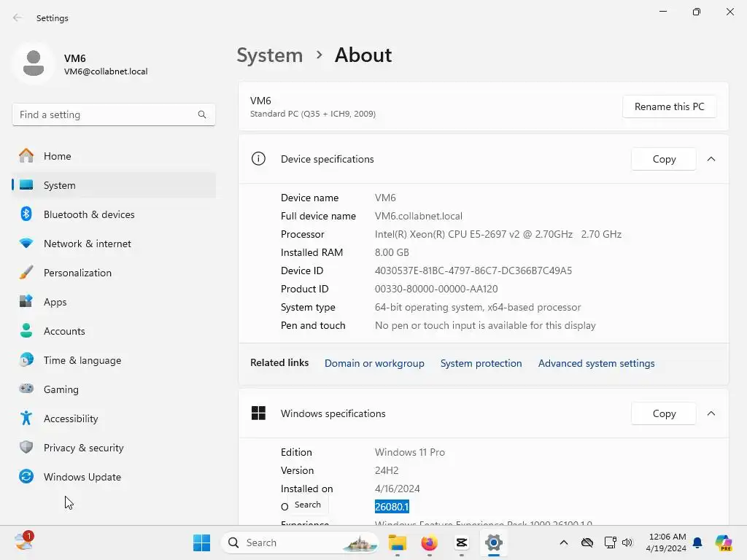Open Time & language settings
747x560 pixels.
click(x=113, y=360)
